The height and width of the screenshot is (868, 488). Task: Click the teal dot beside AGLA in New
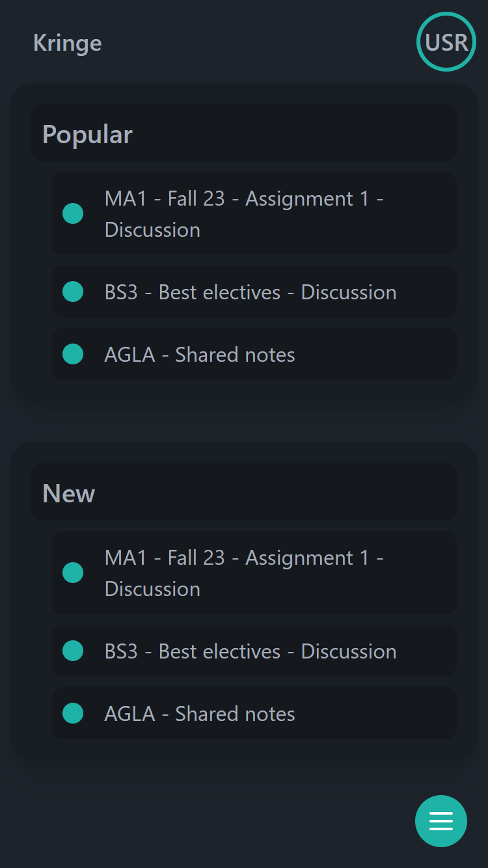[x=73, y=713]
